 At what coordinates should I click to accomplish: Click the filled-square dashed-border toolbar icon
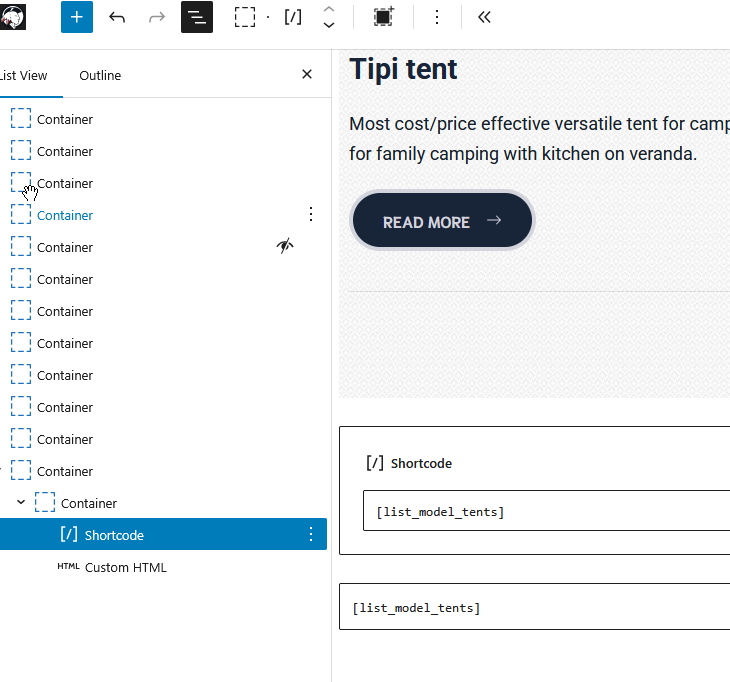click(x=383, y=17)
